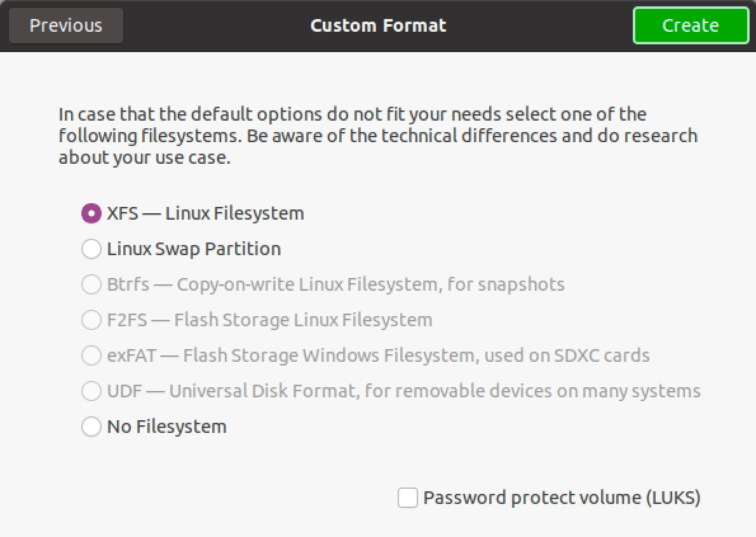Click the filesystem description paragraph
The height and width of the screenshot is (537, 756).
click(378, 136)
